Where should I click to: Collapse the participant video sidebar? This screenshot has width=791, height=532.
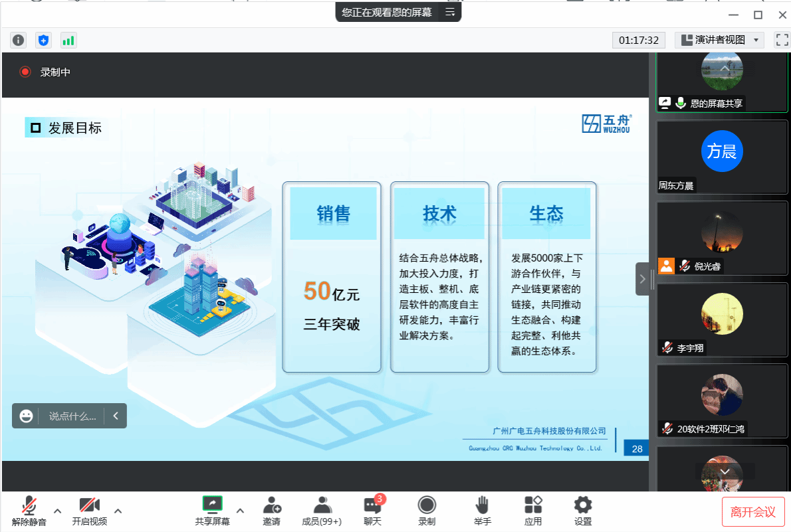click(642, 279)
